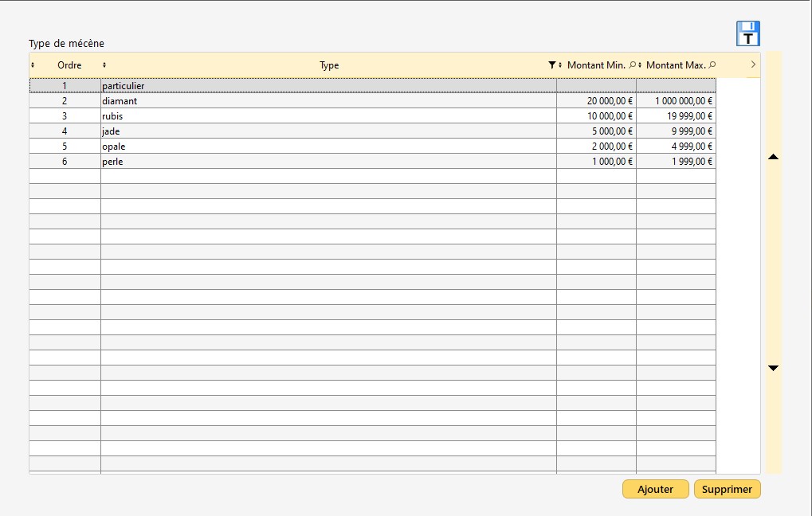Click the 9 999,00 € maximum amount cell

(676, 131)
